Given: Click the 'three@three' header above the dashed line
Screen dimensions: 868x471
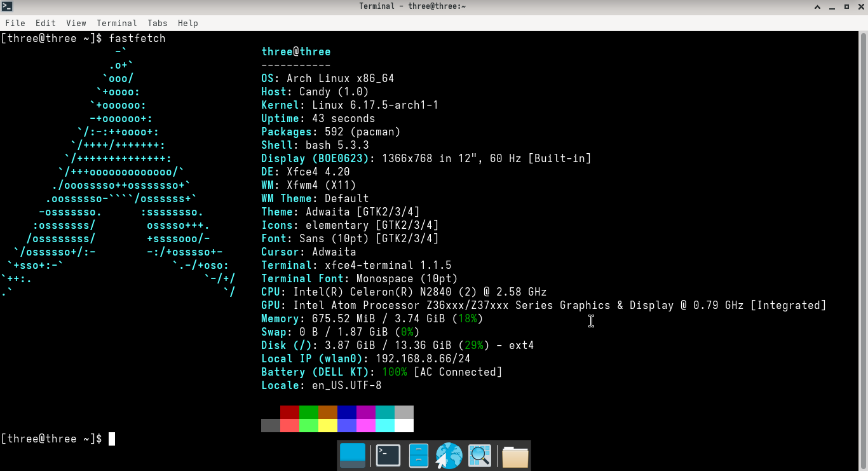Looking at the screenshot, I should (x=296, y=51).
